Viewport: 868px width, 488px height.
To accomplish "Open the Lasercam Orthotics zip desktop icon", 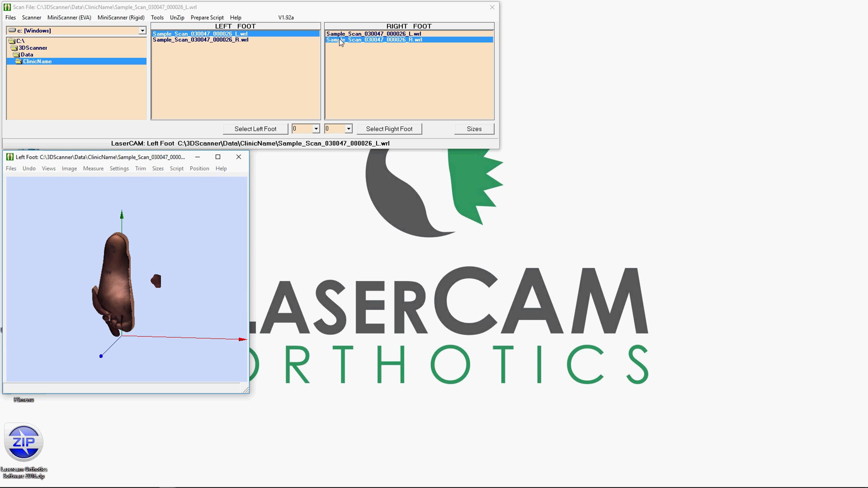I will tap(24, 442).
